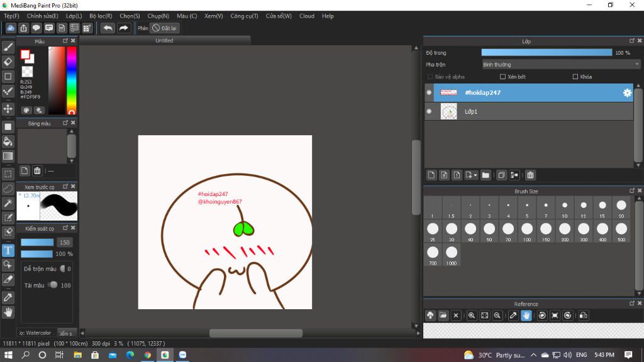
Task: Add a new layer in Lớp panel
Action: tap(431, 175)
